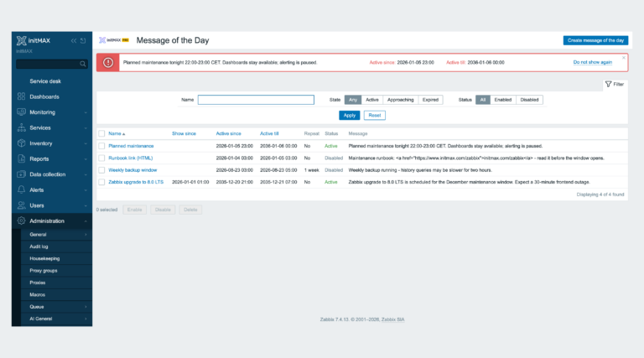Click the Apply filter button
644x358 pixels.
pos(349,116)
